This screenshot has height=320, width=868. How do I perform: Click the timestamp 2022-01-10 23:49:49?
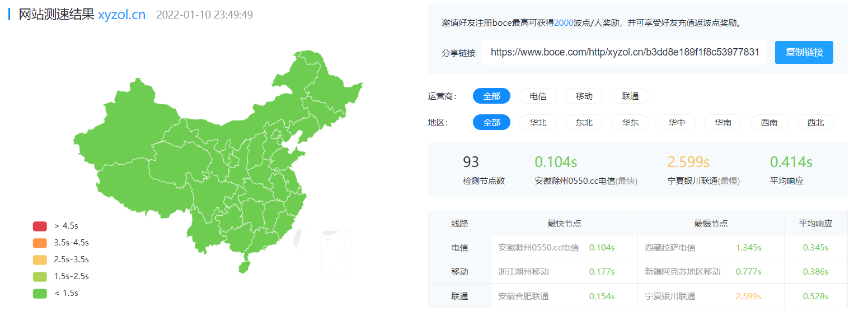204,15
